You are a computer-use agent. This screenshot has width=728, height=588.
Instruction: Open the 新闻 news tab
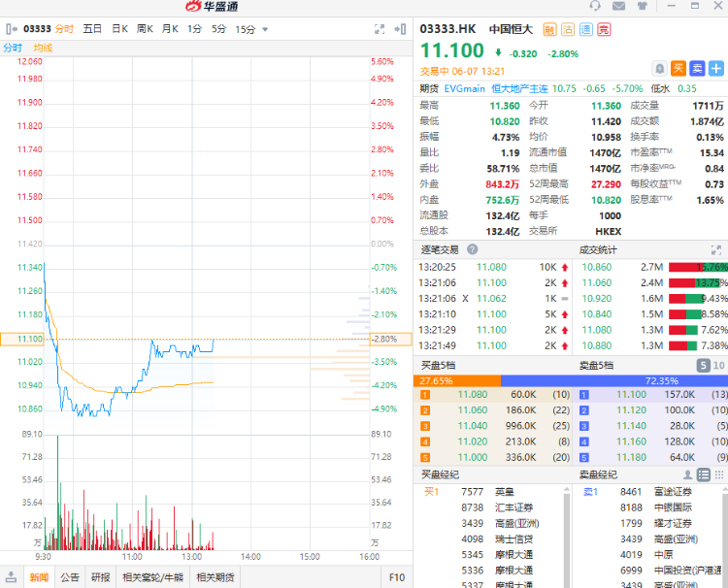(x=39, y=577)
